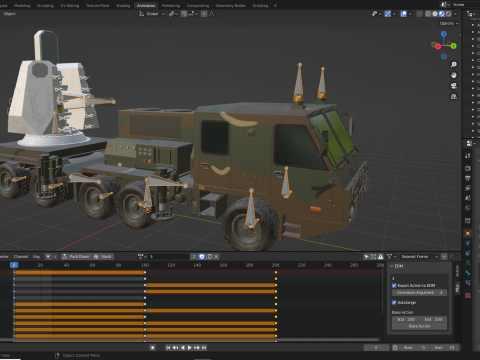Open Nearest Frame snap dropdown
Viewport: 480px width, 360px height.
(419, 256)
